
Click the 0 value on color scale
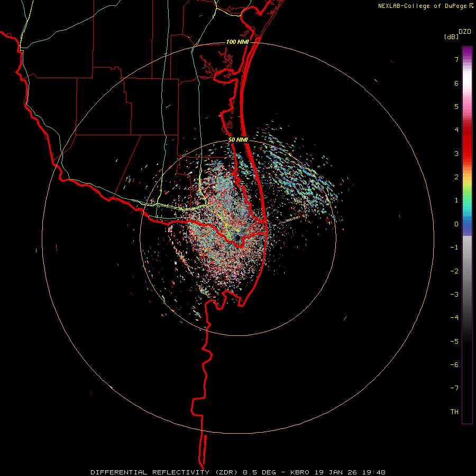[x=456, y=224]
